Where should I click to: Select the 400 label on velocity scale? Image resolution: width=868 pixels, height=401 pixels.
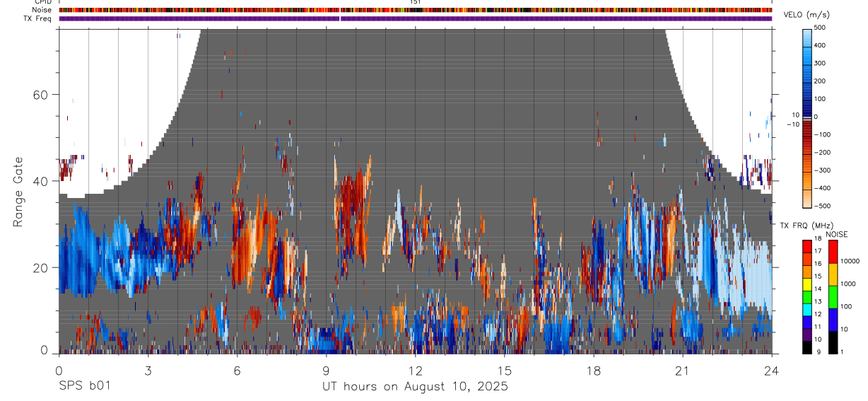[820, 45]
